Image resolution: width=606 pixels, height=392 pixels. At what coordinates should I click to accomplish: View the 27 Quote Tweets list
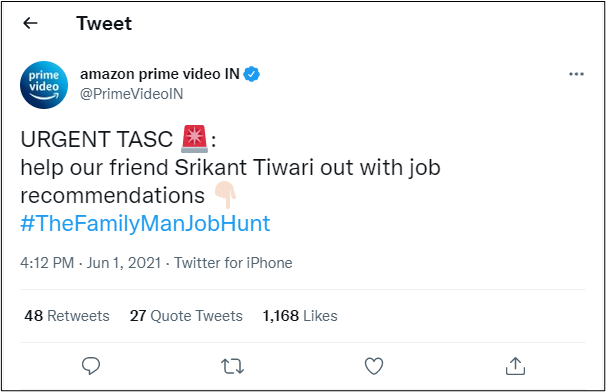pyautogui.click(x=186, y=316)
